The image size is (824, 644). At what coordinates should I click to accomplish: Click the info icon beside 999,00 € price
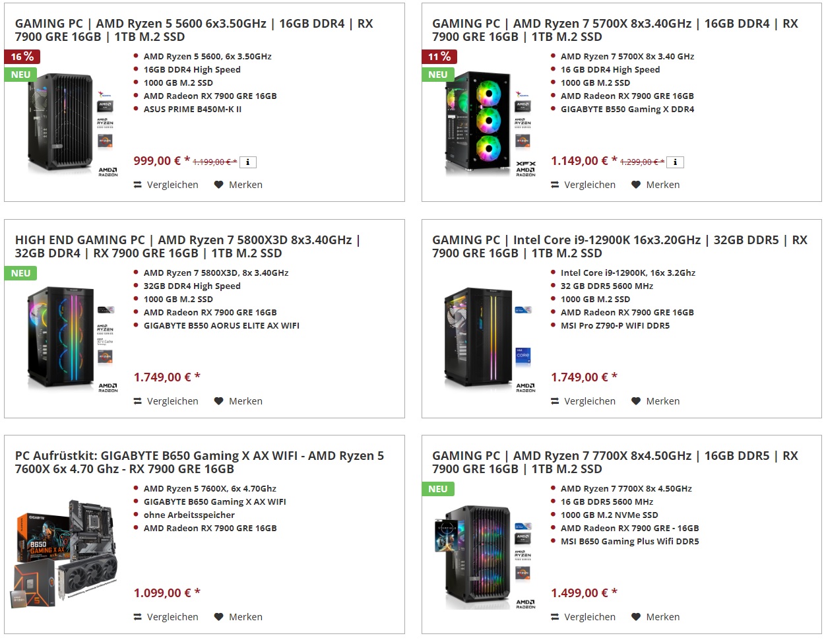pyautogui.click(x=247, y=162)
